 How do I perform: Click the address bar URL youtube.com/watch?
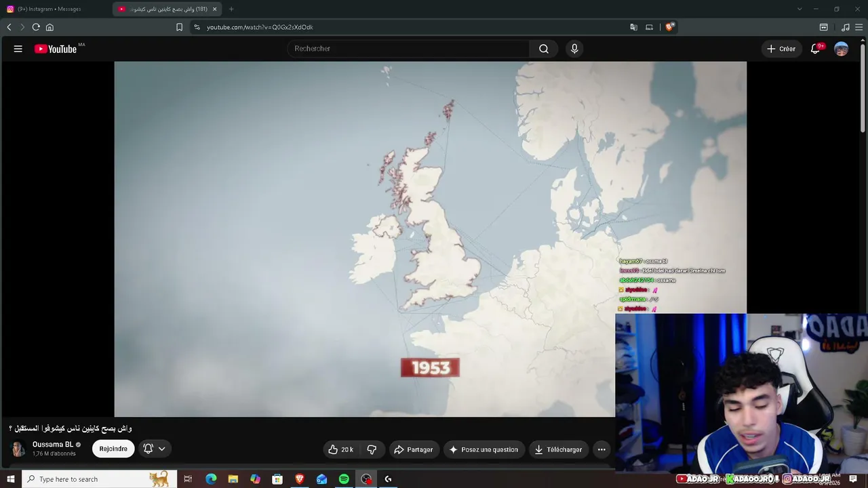260,27
